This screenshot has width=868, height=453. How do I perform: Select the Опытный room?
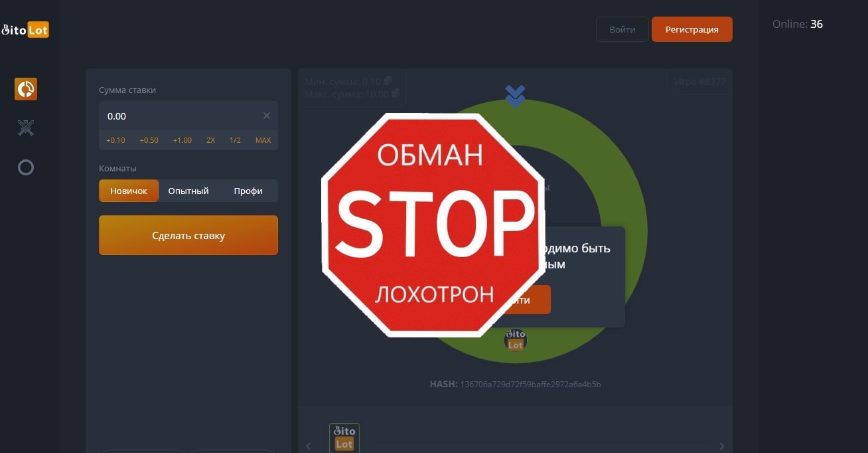pos(188,191)
